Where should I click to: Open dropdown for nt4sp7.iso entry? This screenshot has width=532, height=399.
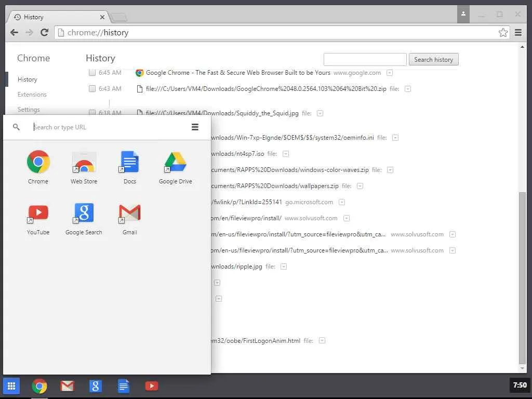(286, 154)
